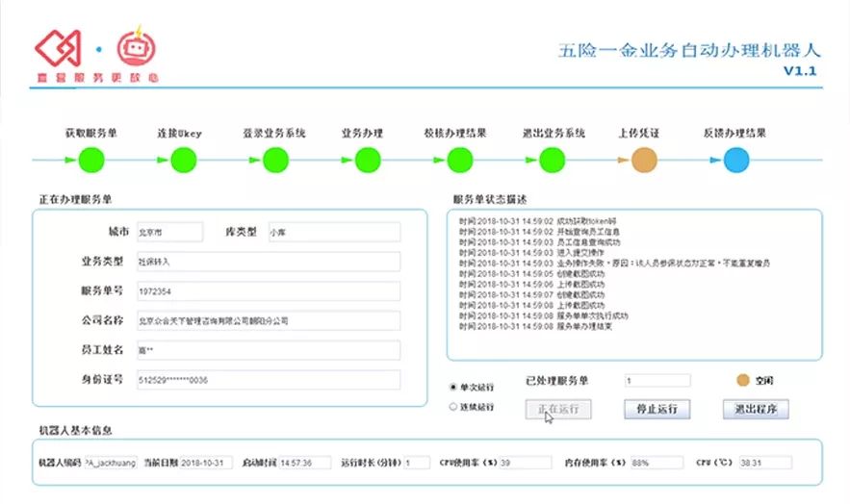The height and width of the screenshot is (504, 850).
Task: Click the 员工姓名 input field
Action: [x=269, y=350]
